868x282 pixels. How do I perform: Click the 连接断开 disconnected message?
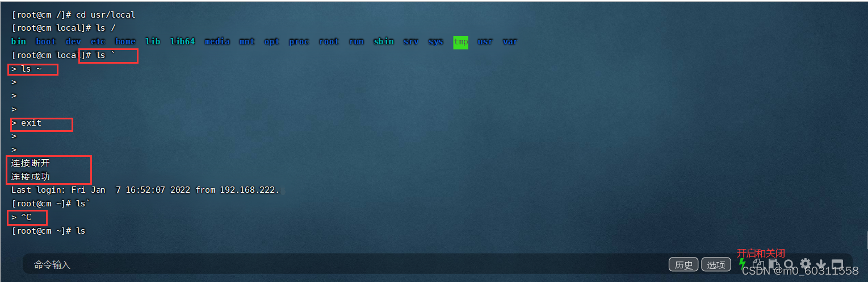[x=31, y=163]
